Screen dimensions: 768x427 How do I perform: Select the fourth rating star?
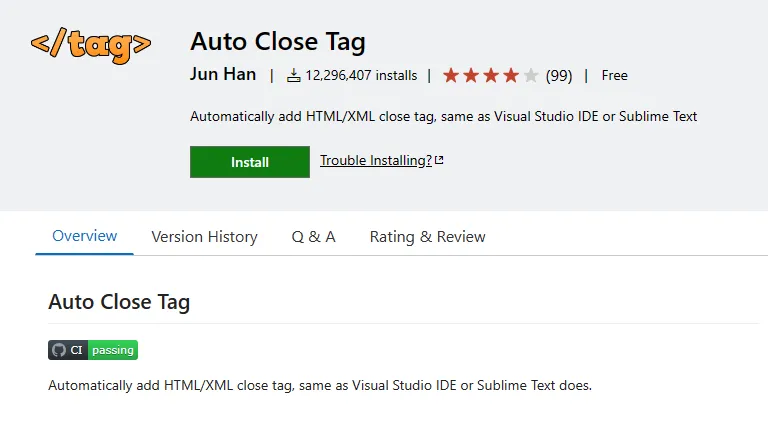tap(511, 75)
